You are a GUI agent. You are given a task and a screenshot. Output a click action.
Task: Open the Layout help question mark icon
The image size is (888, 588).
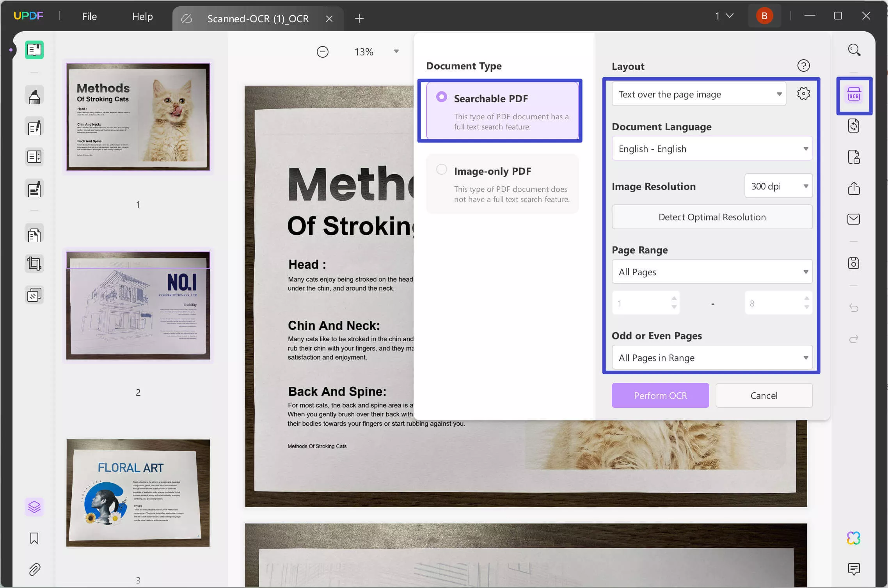click(x=803, y=66)
